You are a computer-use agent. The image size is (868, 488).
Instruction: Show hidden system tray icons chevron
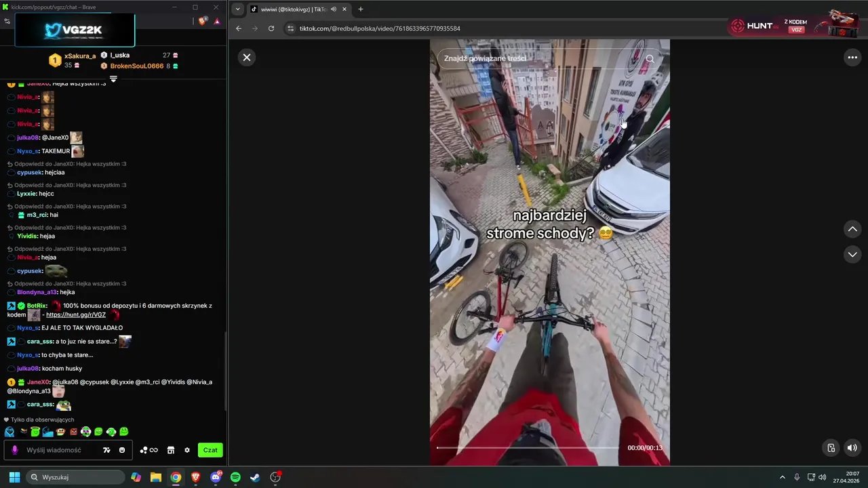coord(782,477)
